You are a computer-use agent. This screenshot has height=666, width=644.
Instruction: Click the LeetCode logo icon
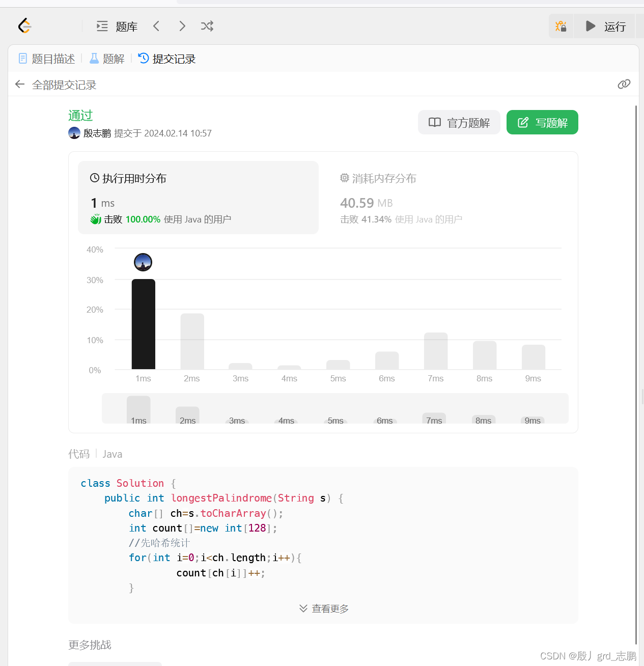pos(24,25)
